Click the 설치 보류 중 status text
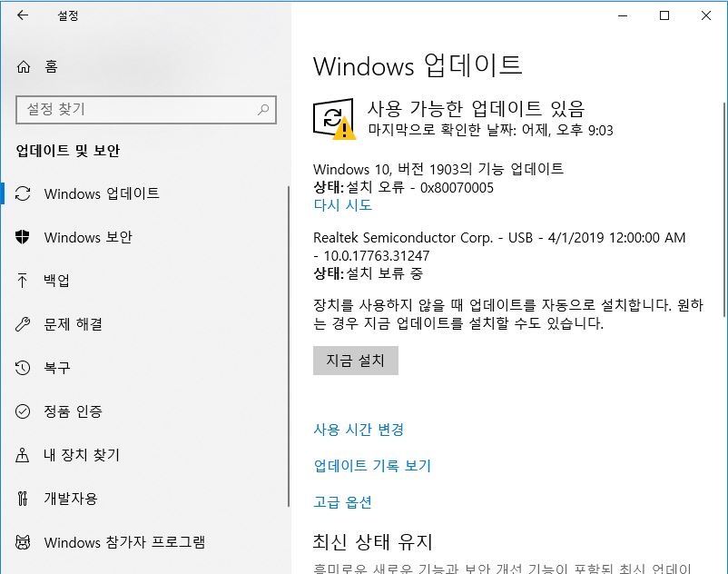Viewport: 728px width, 574px height. tap(385, 273)
